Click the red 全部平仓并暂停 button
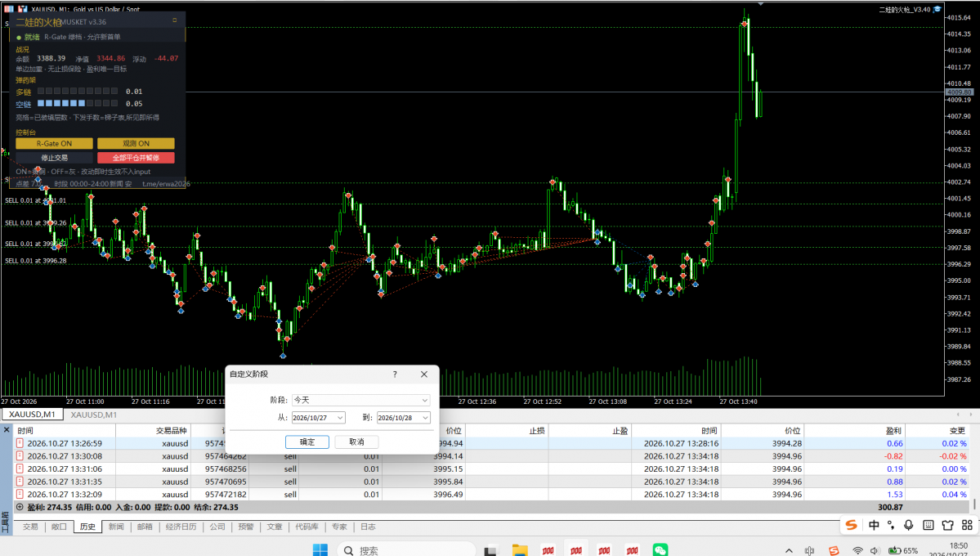Image resolution: width=980 pixels, height=556 pixels. pos(136,158)
